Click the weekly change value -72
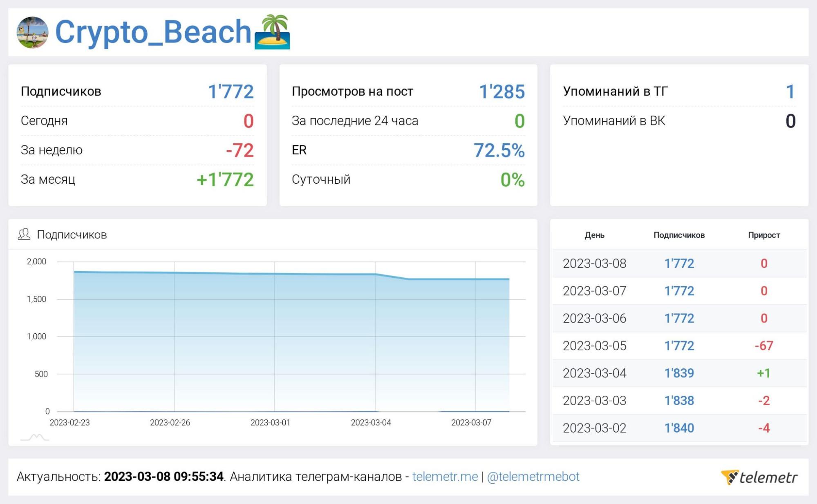This screenshot has width=817, height=504. (240, 150)
